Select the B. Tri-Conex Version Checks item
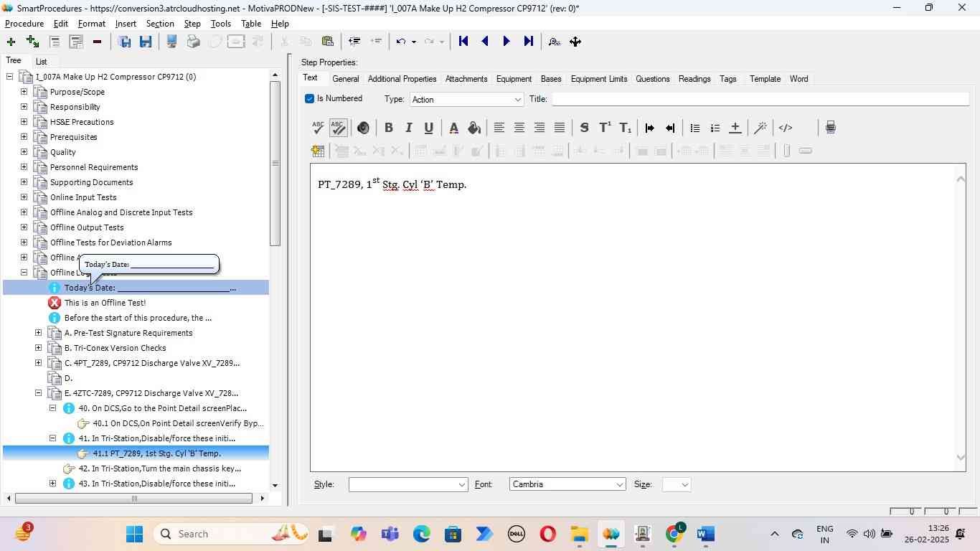Image resolution: width=980 pixels, height=551 pixels. [x=115, y=348]
